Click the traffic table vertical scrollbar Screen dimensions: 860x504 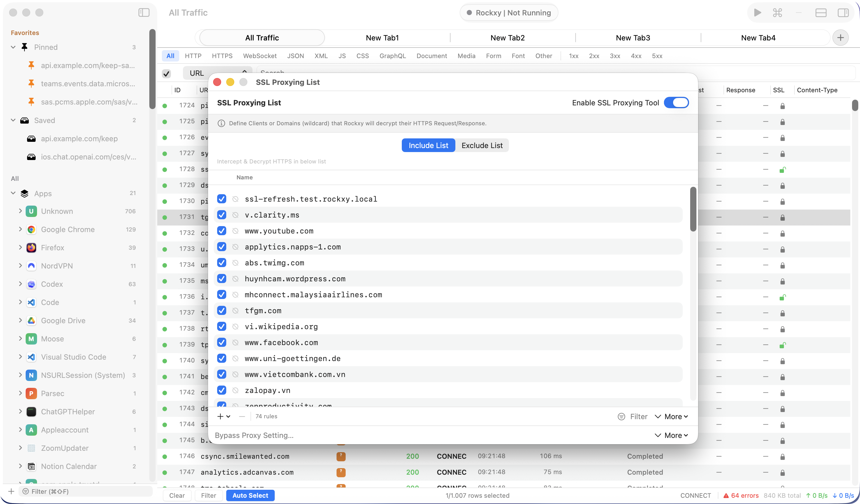(855, 105)
